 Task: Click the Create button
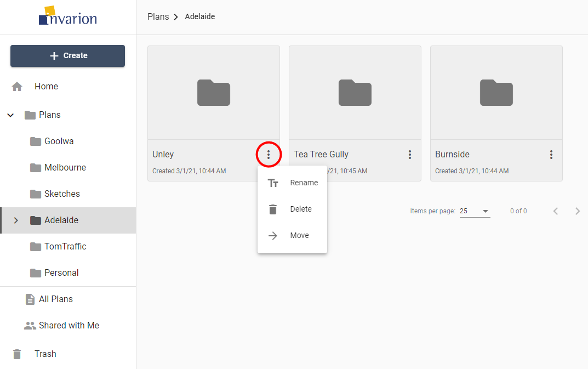(68, 56)
